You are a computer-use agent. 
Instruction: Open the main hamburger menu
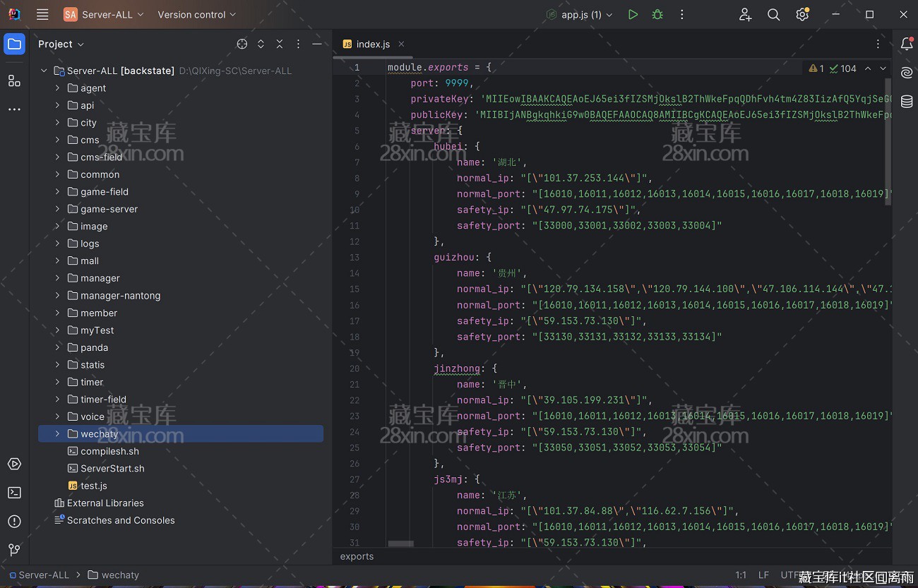pyautogui.click(x=42, y=14)
